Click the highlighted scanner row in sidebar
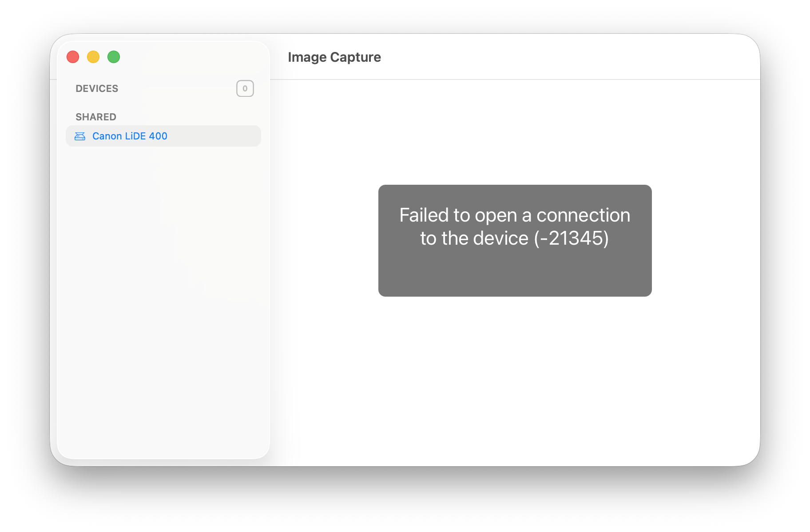 [163, 136]
